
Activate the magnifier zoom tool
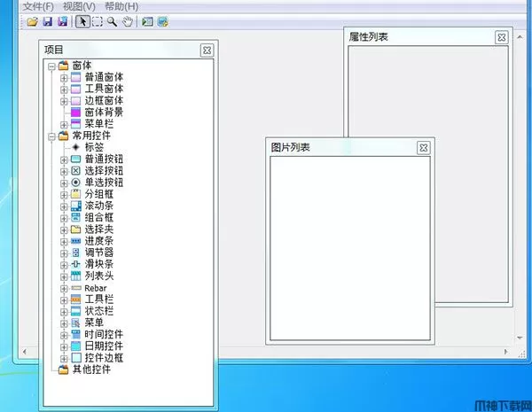[x=113, y=21]
